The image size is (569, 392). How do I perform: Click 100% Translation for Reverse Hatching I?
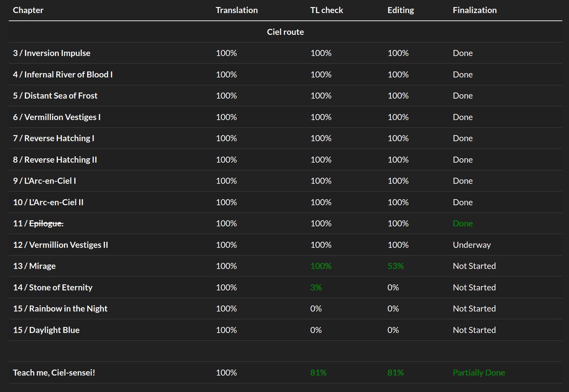click(226, 138)
